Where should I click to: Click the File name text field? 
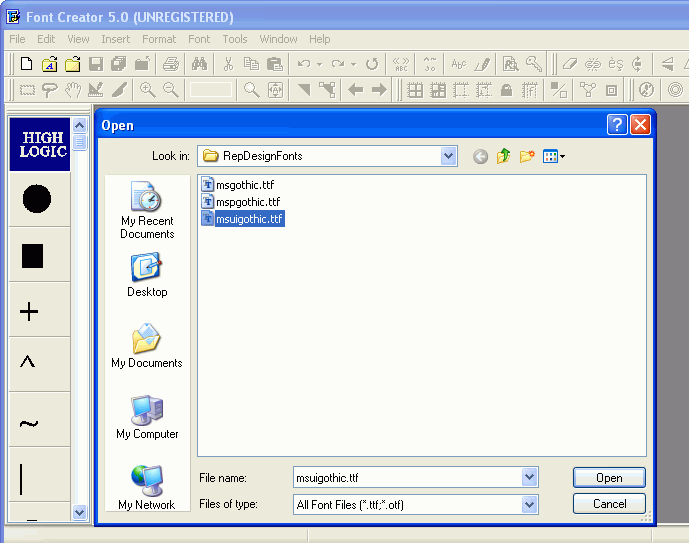(406, 478)
